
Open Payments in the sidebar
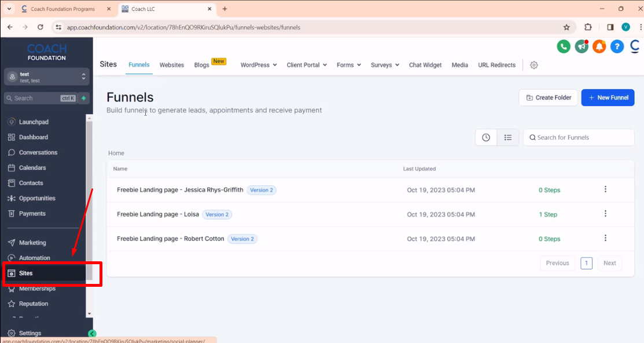point(26,213)
